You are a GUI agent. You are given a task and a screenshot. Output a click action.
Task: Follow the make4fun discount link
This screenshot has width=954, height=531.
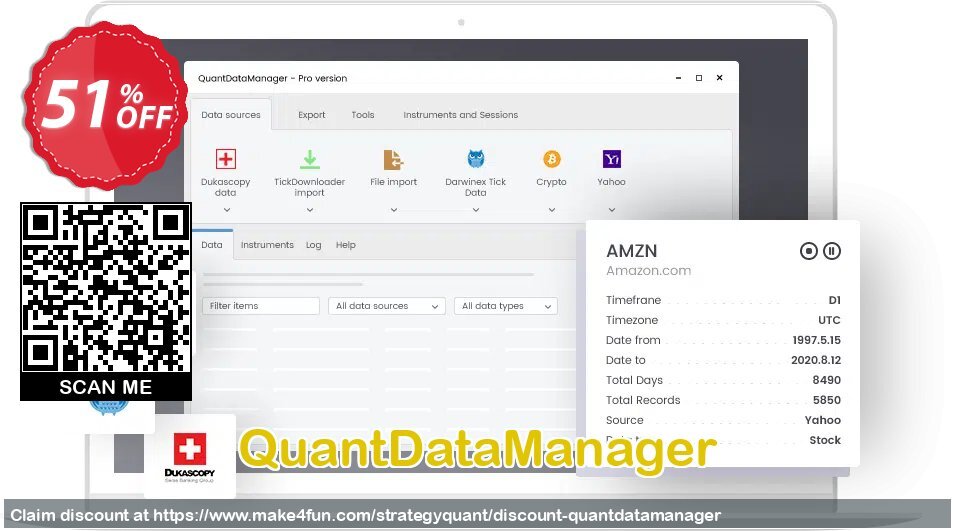pos(436,515)
